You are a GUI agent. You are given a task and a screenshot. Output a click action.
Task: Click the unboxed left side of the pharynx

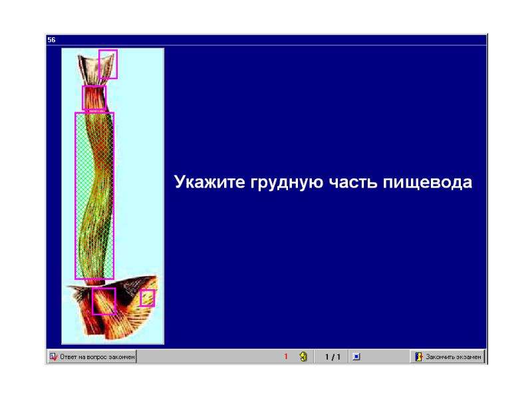click(88, 68)
